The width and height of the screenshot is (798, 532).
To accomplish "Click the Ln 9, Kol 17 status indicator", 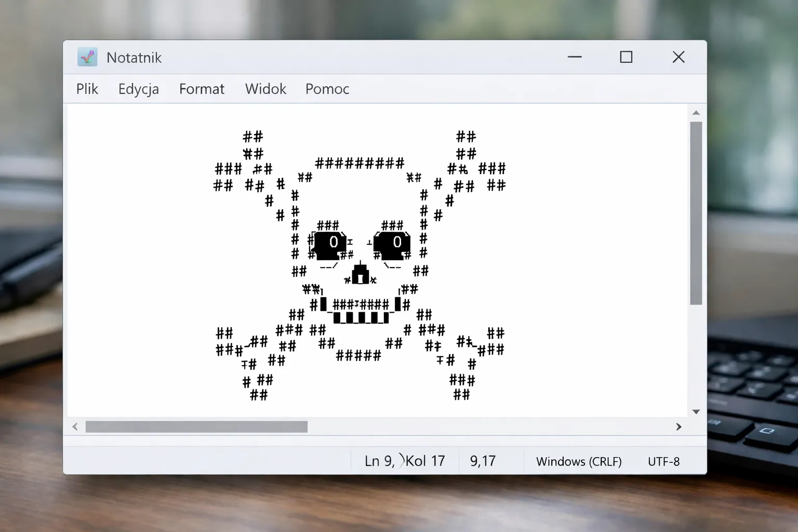I will pyautogui.click(x=404, y=461).
